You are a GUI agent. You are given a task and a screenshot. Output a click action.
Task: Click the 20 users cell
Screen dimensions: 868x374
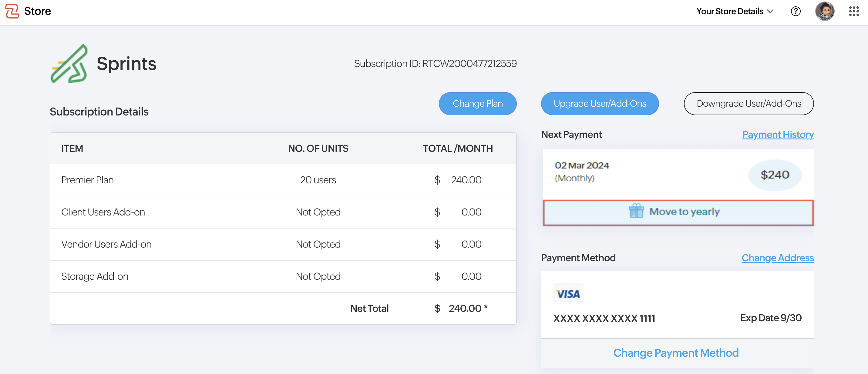pos(318,180)
